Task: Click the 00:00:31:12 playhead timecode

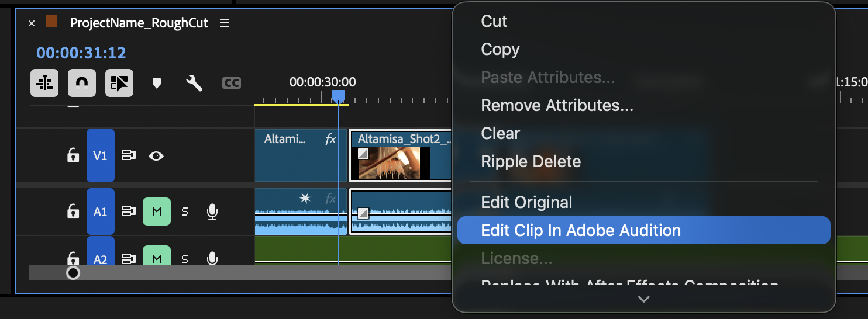Action: (x=81, y=53)
